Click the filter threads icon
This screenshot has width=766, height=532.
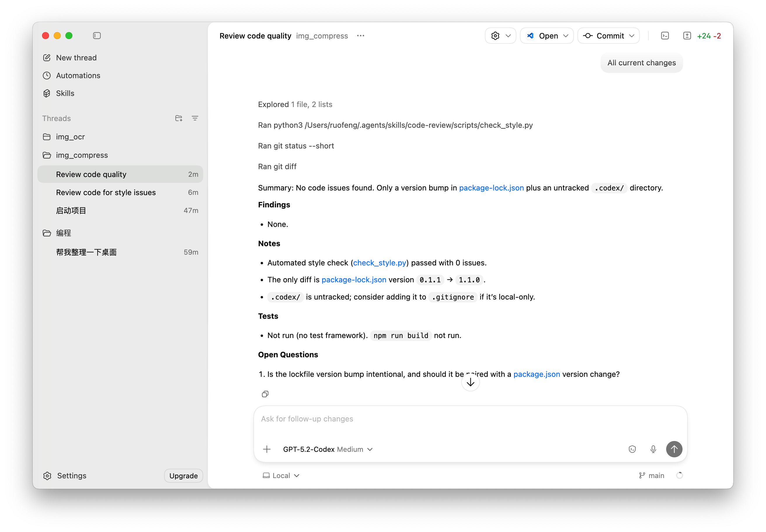(x=195, y=118)
